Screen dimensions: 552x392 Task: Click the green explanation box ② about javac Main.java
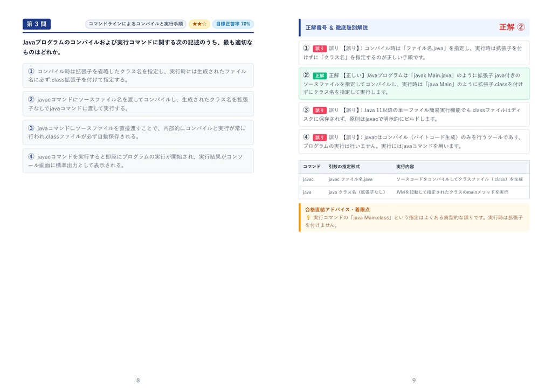pyautogui.click(x=414, y=84)
